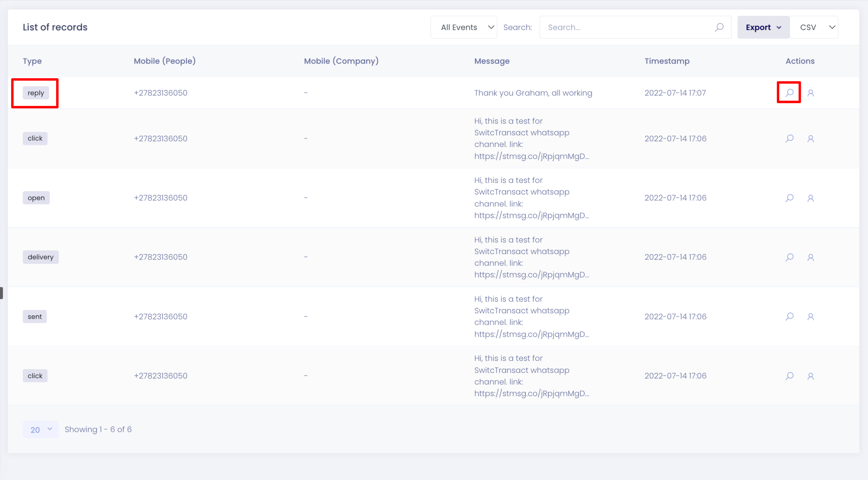Click the timestamp in the sent row

(675, 317)
